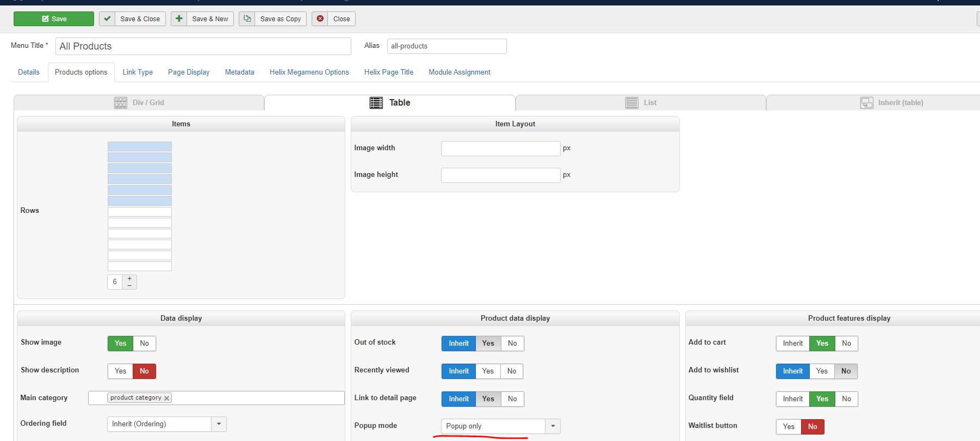This screenshot has width=980, height=441.
Task: Open the Module Assignment tab
Action: [x=459, y=72]
